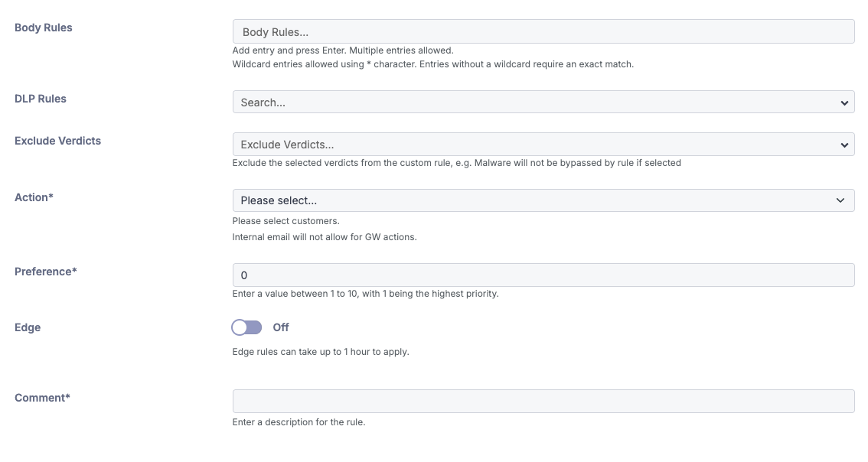Enable the Edge toggle switch
868x462 pixels.
tap(247, 327)
